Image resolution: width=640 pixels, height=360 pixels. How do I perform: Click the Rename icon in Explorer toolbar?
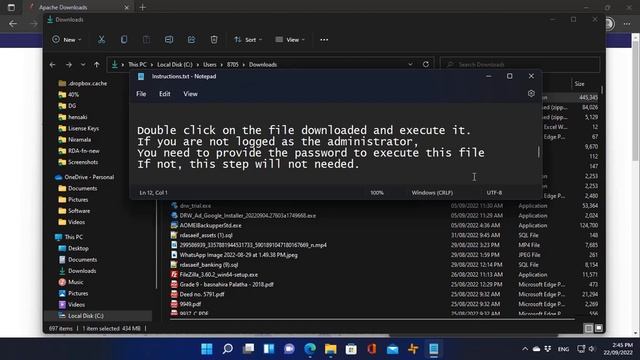click(169, 40)
